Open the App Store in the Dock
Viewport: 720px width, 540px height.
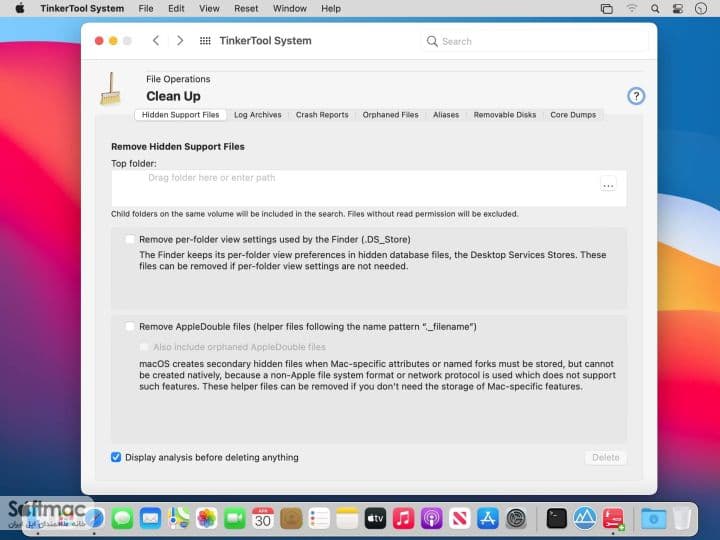click(x=488, y=519)
